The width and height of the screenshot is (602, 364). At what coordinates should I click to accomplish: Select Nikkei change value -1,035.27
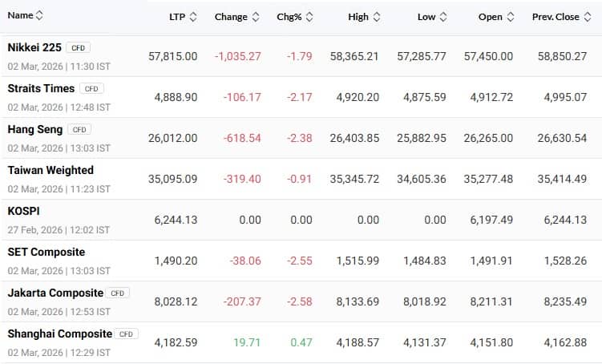(237, 56)
